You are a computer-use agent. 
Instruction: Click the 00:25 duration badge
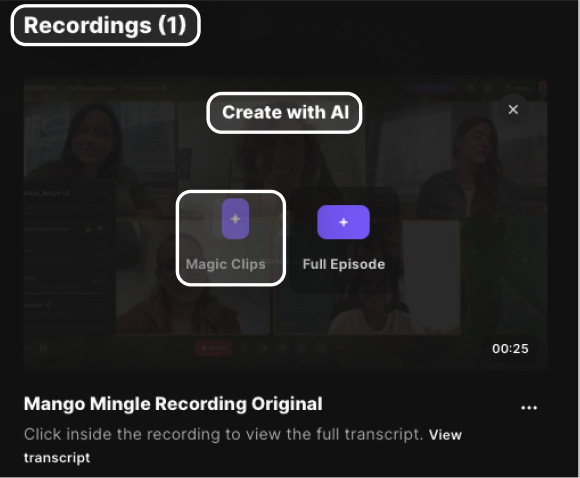click(510, 349)
